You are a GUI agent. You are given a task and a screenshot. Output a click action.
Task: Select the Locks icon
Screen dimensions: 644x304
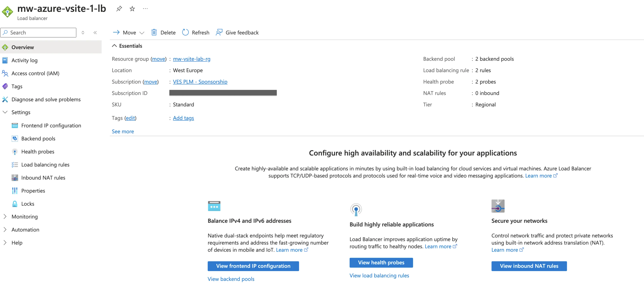[x=15, y=204]
